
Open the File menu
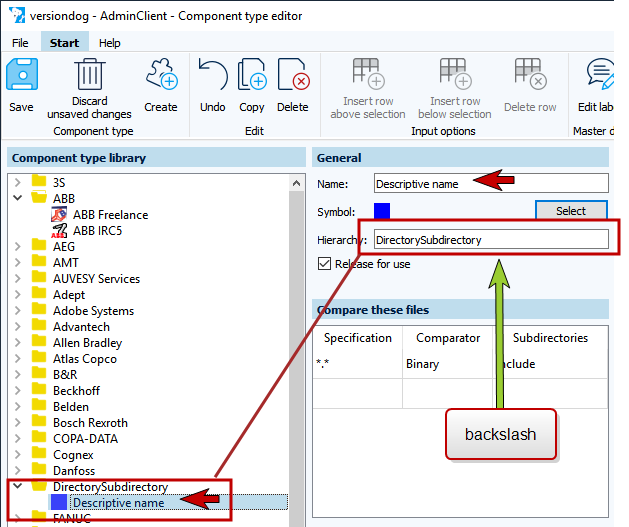click(x=20, y=43)
